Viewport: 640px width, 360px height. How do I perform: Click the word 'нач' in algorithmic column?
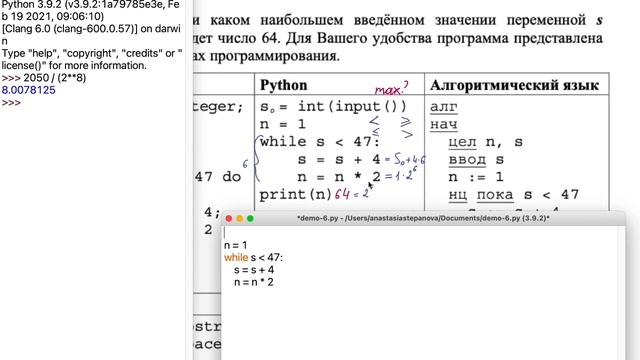pos(444,124)
